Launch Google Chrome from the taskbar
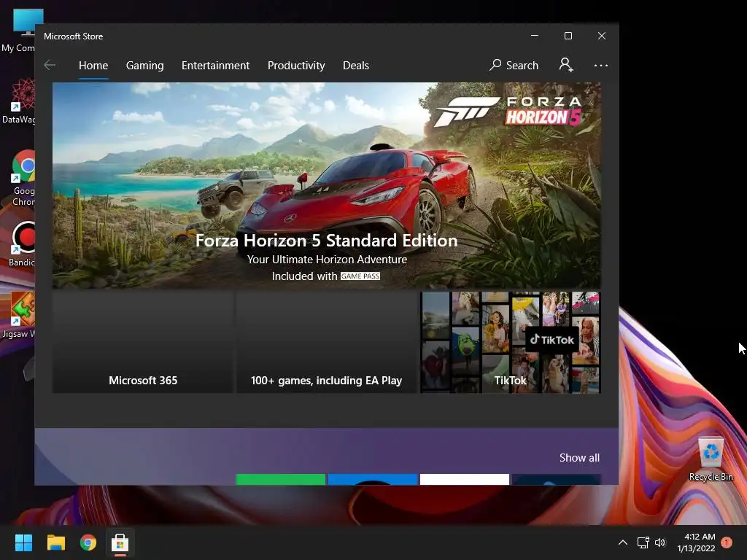Viewport: 747px width, 560px height. [x=88, y=542]
